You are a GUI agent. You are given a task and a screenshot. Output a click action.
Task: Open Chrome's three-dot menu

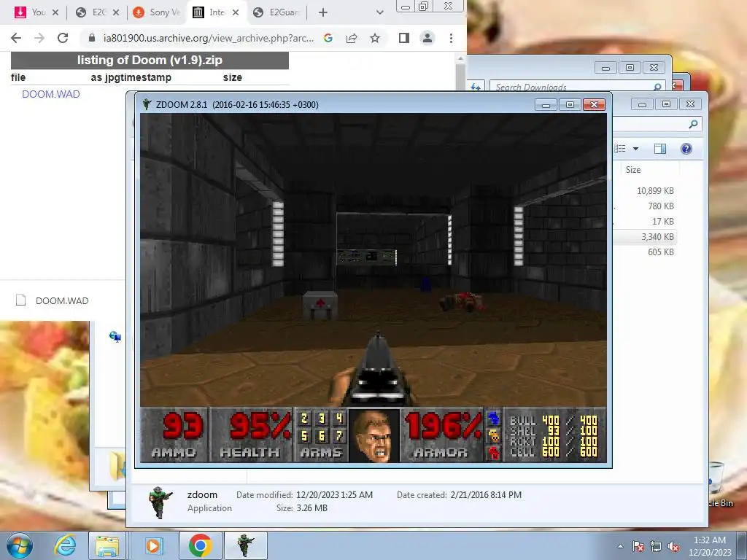click(x=451, y=38)
